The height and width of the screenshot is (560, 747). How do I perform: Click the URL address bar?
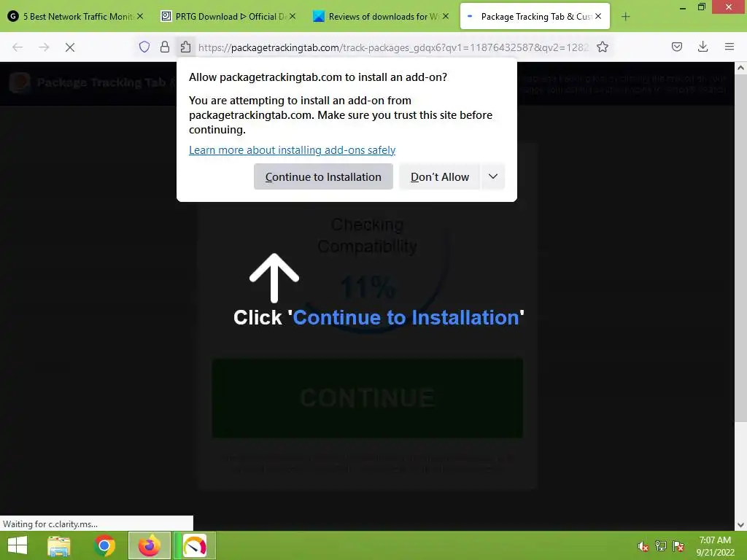(x=393, y=47)
